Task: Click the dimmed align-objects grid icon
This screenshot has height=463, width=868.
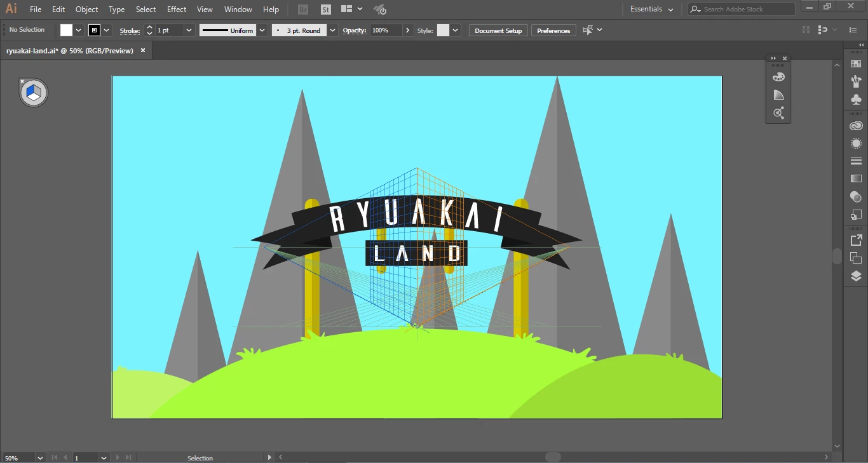Action: pyautogui.click(x=806, y=30)
